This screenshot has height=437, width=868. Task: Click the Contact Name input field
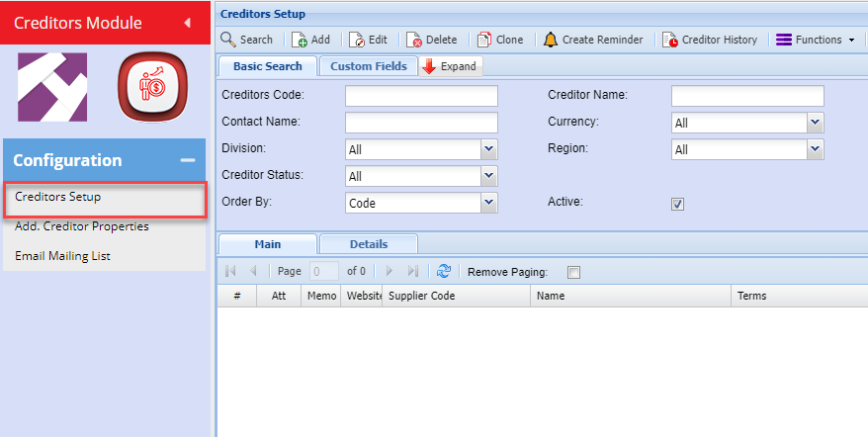point(421,123)
